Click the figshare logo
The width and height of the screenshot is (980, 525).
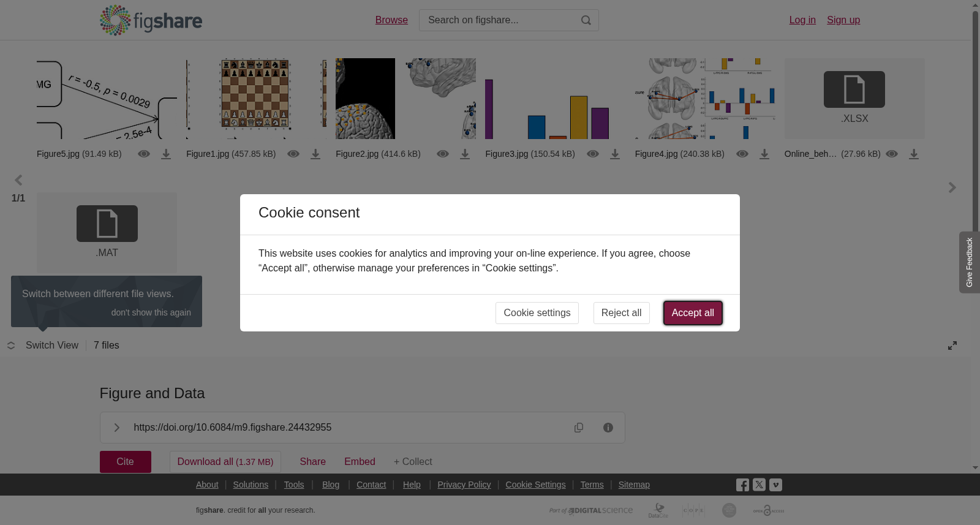151,20
